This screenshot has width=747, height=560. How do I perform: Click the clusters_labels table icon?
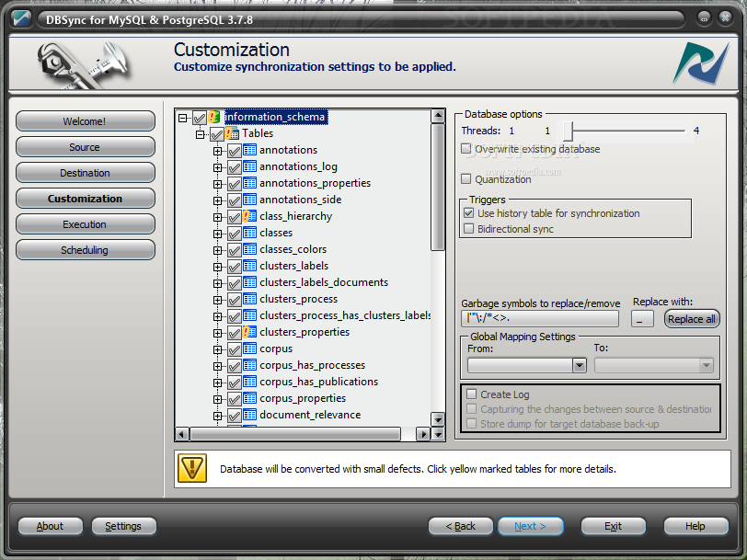249,266
